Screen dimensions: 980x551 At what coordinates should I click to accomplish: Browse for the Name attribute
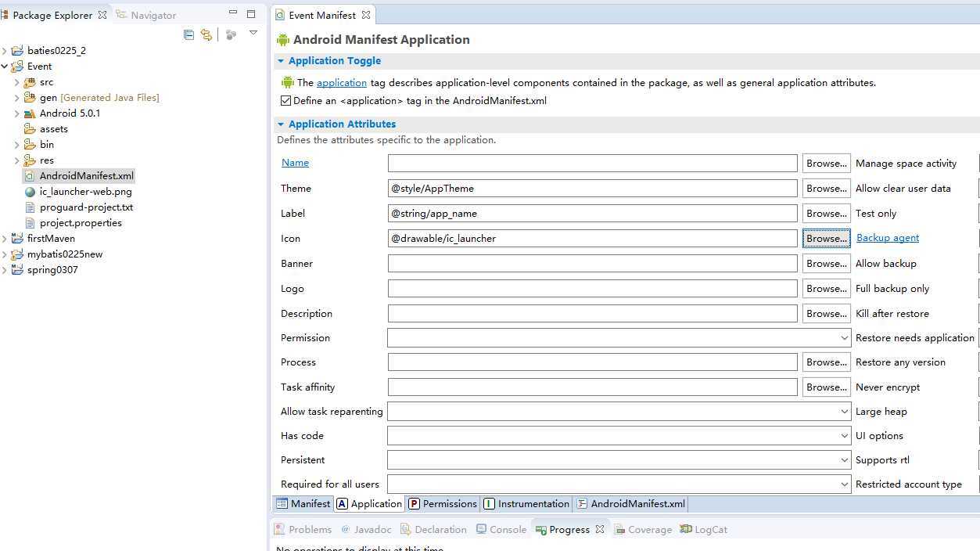(x=827, y=164)
